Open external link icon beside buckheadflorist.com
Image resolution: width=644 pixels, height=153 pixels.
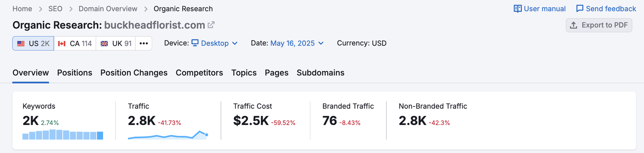[211, 25]
